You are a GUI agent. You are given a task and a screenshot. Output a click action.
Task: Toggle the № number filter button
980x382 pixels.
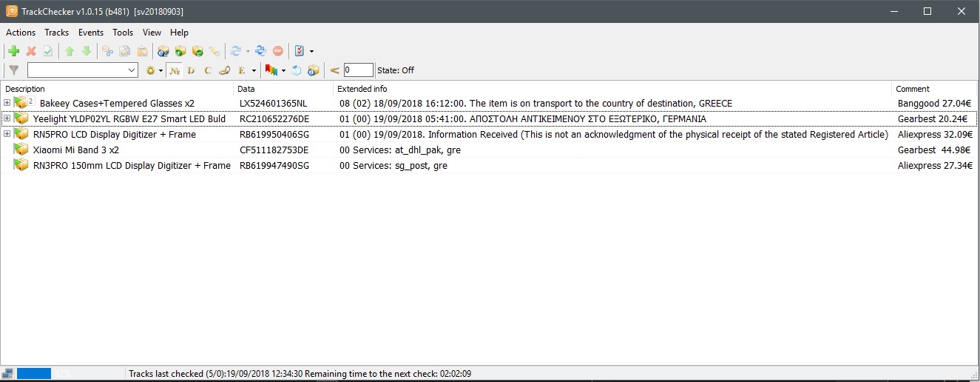[x=175, y=70]
